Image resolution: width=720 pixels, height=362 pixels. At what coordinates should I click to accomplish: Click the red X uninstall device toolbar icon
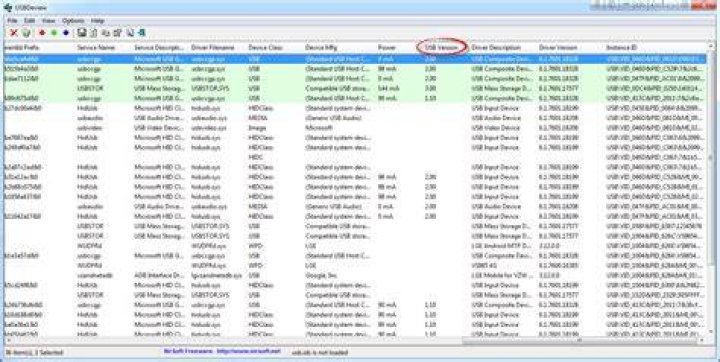[x=14, y=33]
